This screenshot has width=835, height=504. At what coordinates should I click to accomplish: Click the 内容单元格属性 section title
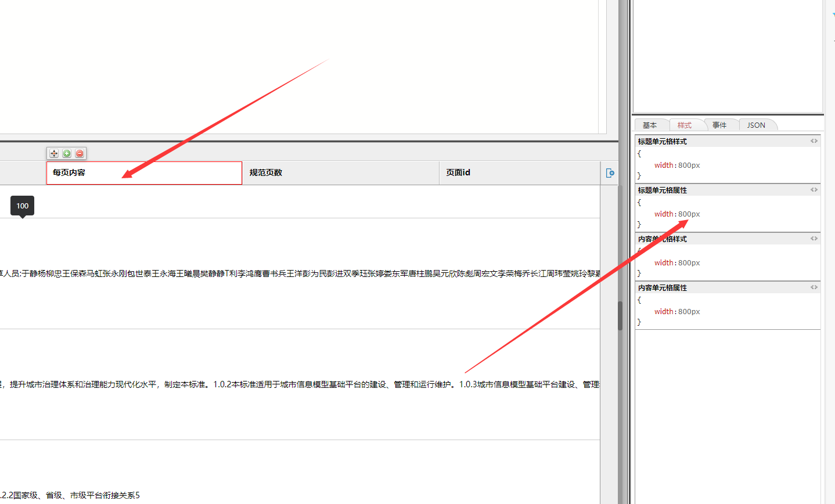[663, 287]
